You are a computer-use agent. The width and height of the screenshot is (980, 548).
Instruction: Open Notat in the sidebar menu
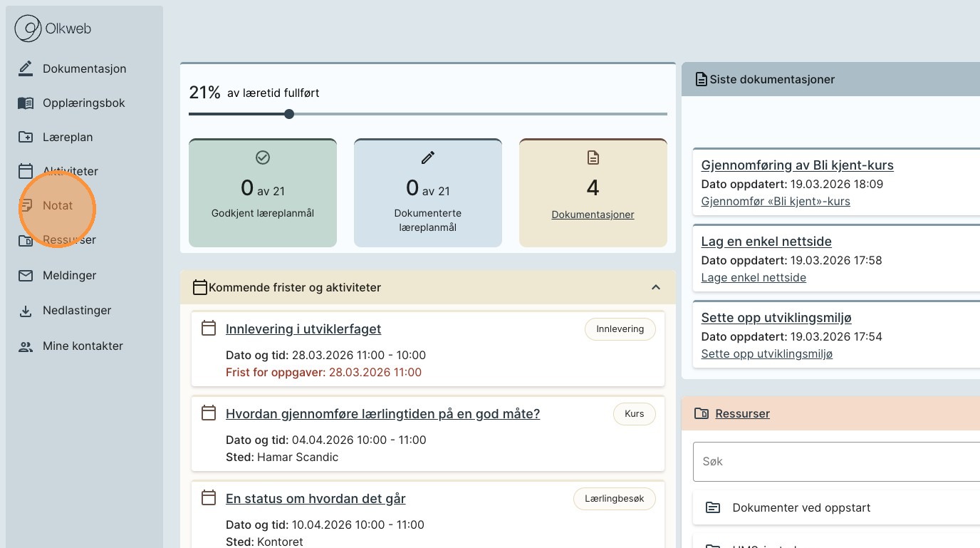tap(58, 205)
